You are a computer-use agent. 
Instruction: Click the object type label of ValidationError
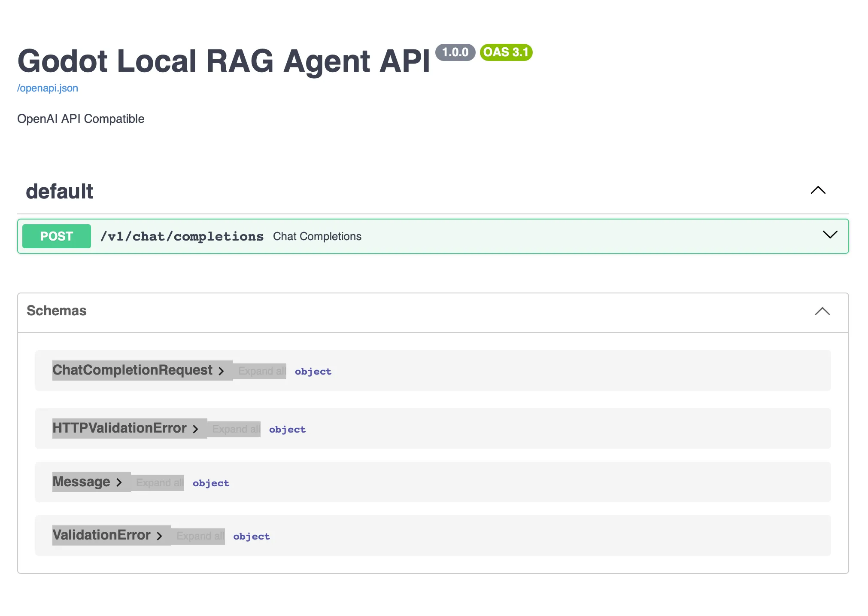[x=252, y=537]
